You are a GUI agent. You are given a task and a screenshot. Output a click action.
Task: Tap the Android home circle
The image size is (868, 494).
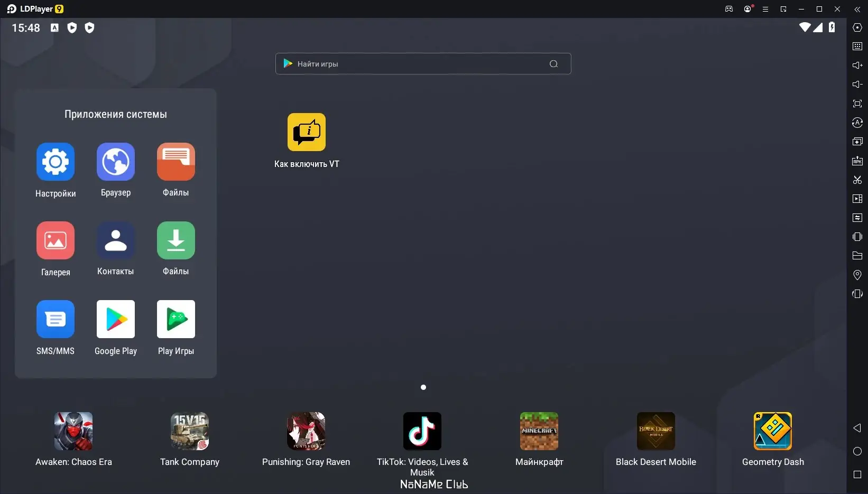857,451
